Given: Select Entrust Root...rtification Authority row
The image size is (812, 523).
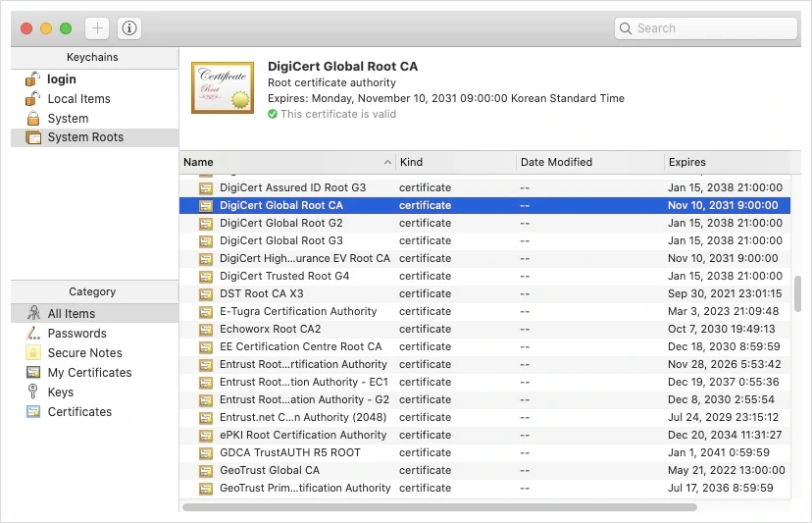Looking at the screenshot, I should click(x=484, y=364).
